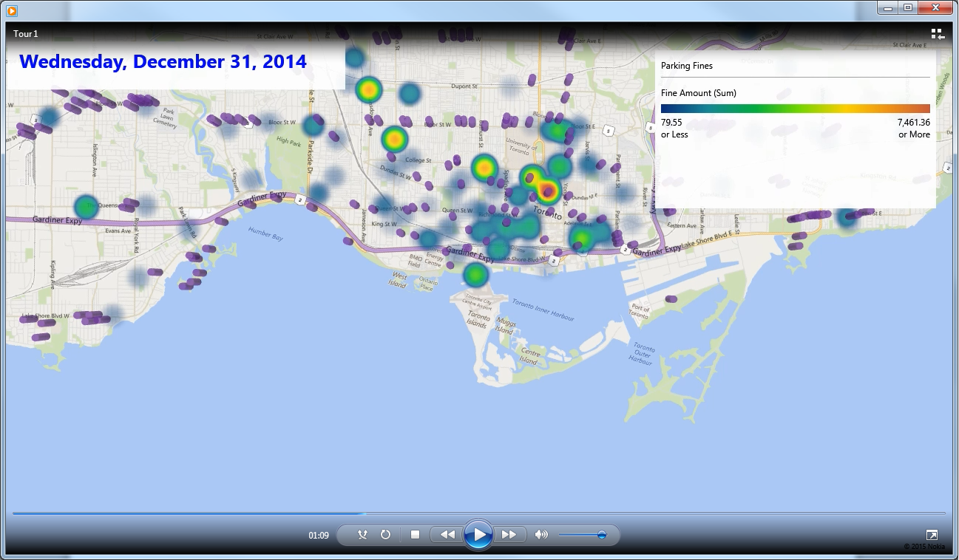This screenshot has height=560, width=959.
Task: Click the Evans Ave street label
Action: tap(117, 231)
